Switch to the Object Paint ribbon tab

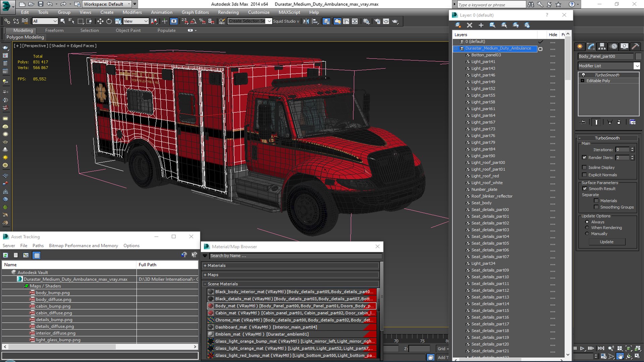click(128, 31)
